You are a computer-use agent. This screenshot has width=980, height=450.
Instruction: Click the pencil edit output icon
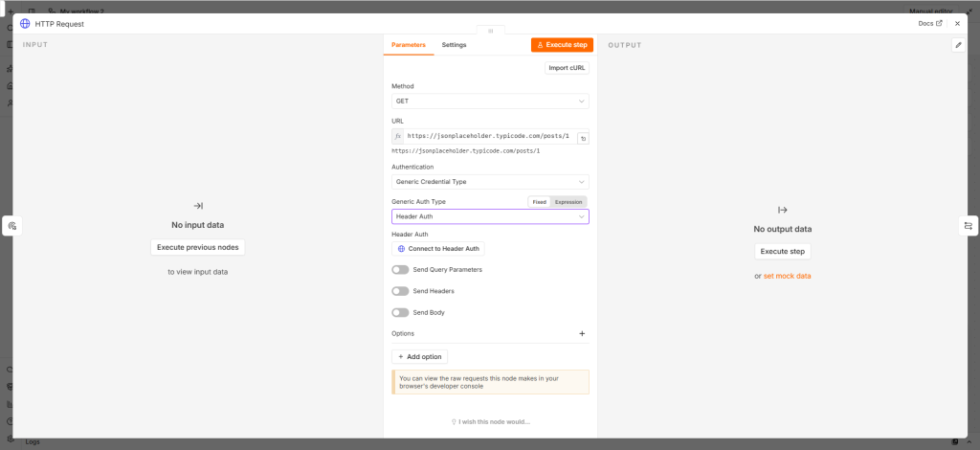coord(958,45)
